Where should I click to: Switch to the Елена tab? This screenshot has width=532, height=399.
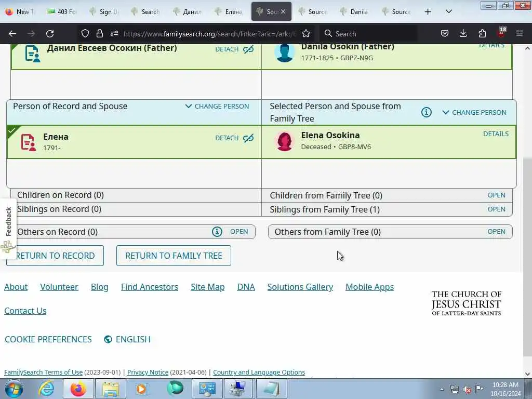(x=229, y=11)
